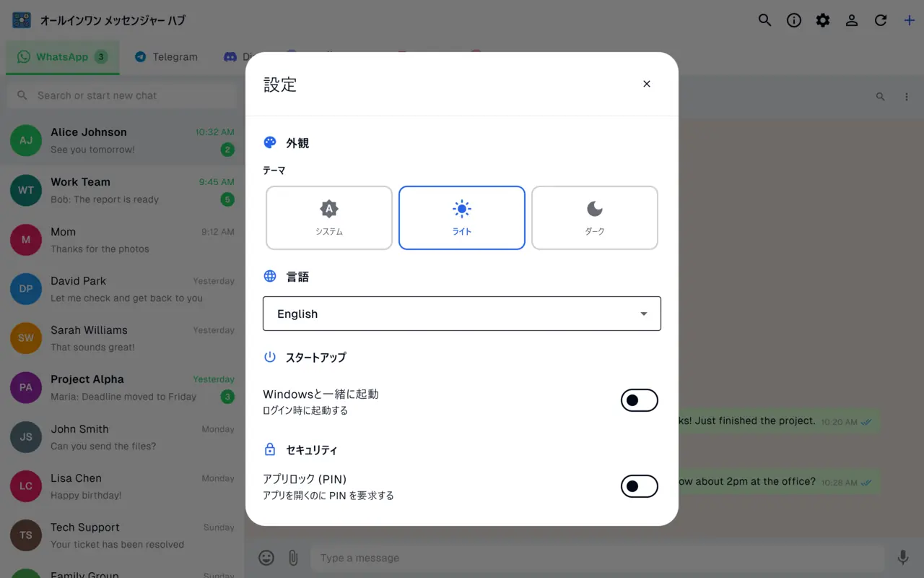Click the SW avatar of Sarah Williams
924x578 pixels.
click(x=26, y=338)
